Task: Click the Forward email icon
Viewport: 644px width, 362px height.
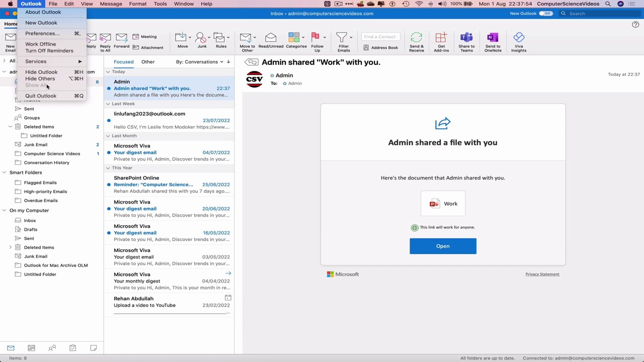Action: pyautogui.click(x=121, y=37)
